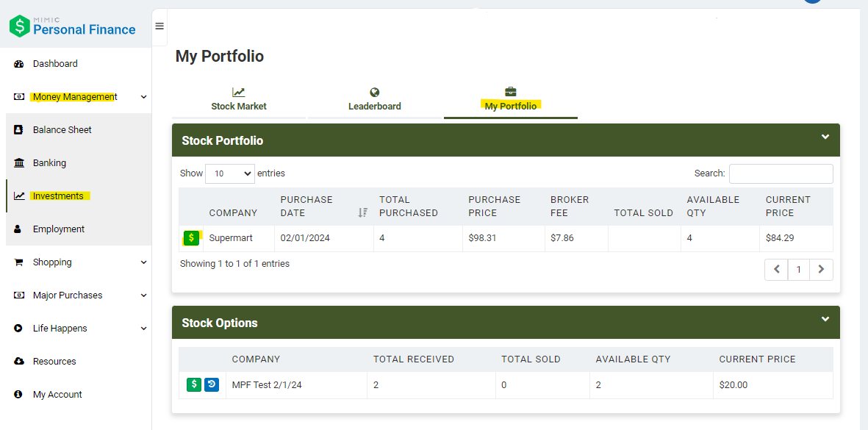This screenshot has height=430, width=868.
Task: Click MPF Test 2/1/24 company cell
Action: [x=296, y=384]
